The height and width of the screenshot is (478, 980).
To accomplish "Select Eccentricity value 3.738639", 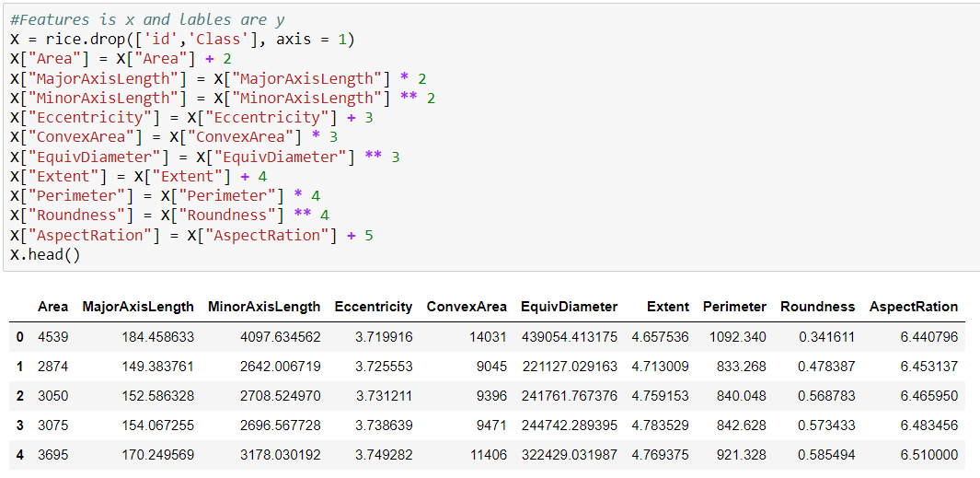I will pyautogui.click(x=385, y=426).
